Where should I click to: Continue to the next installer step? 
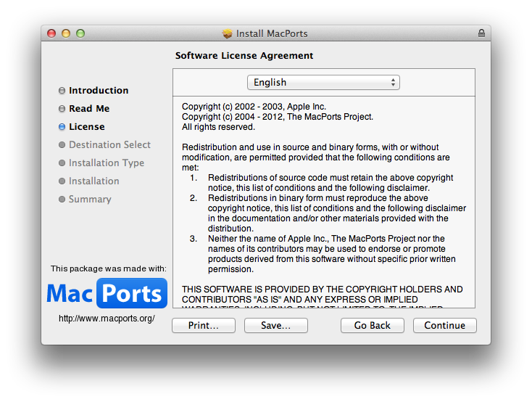(x=445, y=325)
